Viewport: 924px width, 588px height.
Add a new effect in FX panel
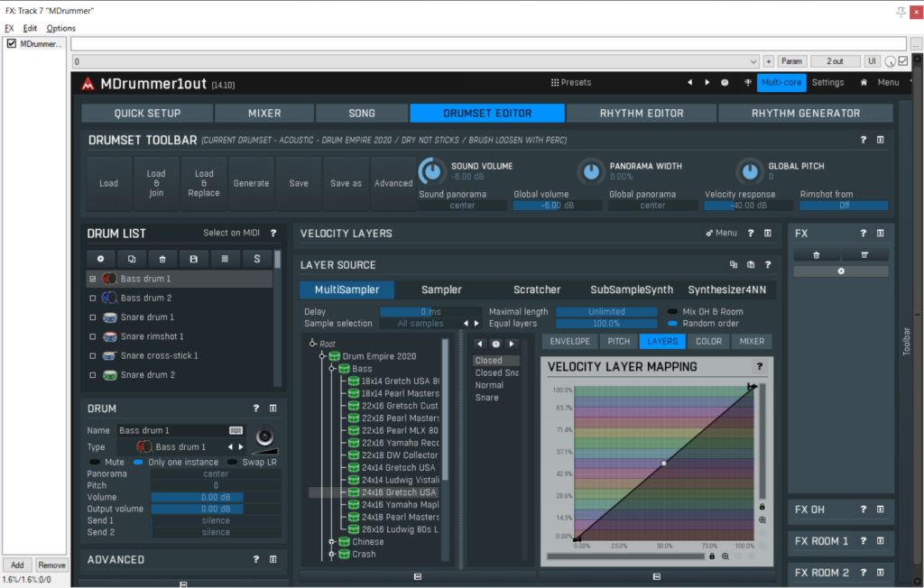point(841,271)
